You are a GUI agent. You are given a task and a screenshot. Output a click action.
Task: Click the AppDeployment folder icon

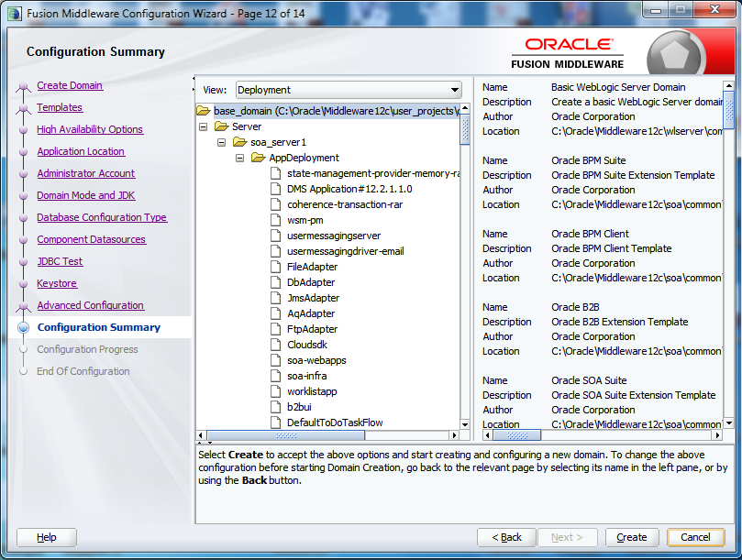pyautogui.click(x=259, y=158)
